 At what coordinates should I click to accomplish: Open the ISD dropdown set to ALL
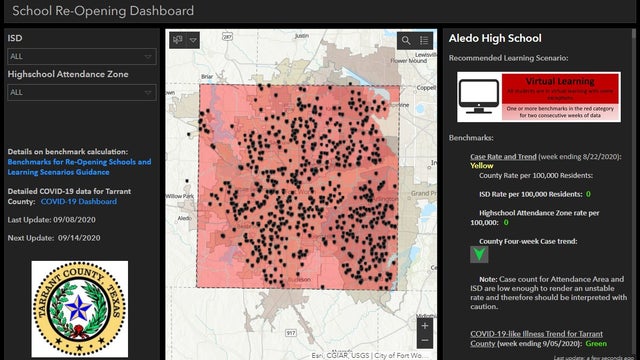point(82,56)
